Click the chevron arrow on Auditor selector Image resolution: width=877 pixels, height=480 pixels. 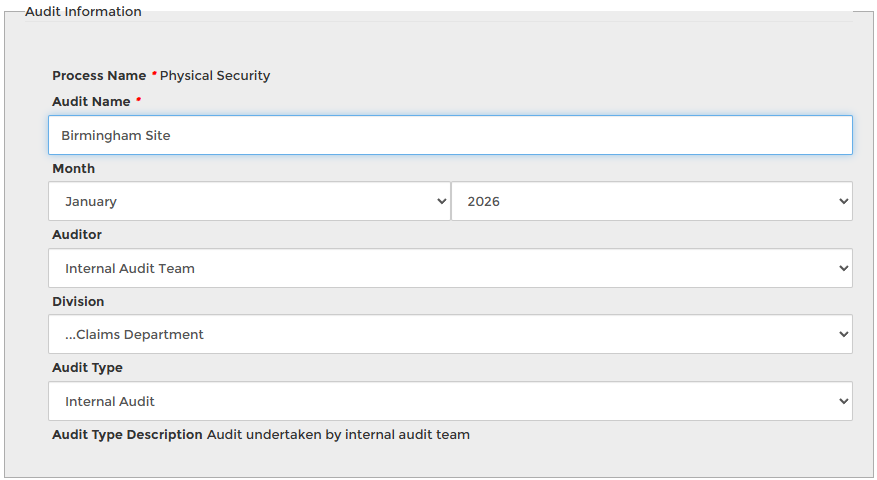coord(843,268)
